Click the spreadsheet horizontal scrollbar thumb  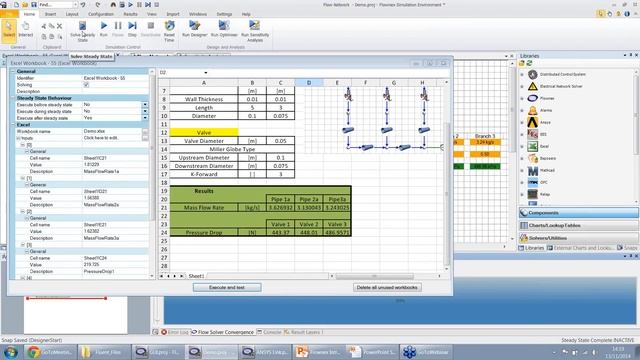pos(374,276)
